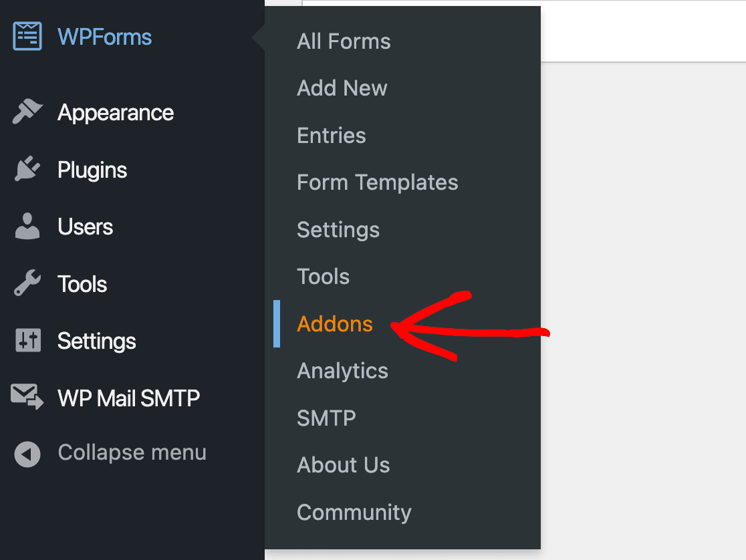Select the Settings sliders icon
Screen dimensions: 746x560
click(27, 341)
